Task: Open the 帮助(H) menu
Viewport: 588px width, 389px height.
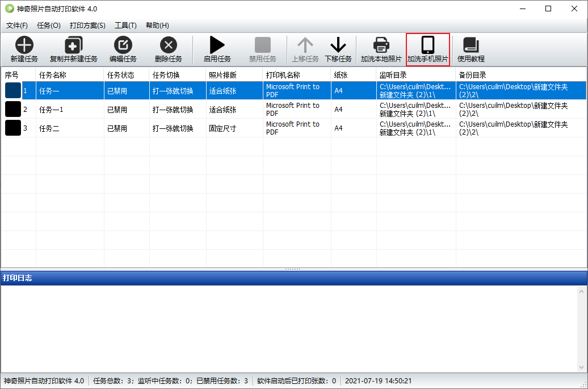Action: click(x=157, y=26)
